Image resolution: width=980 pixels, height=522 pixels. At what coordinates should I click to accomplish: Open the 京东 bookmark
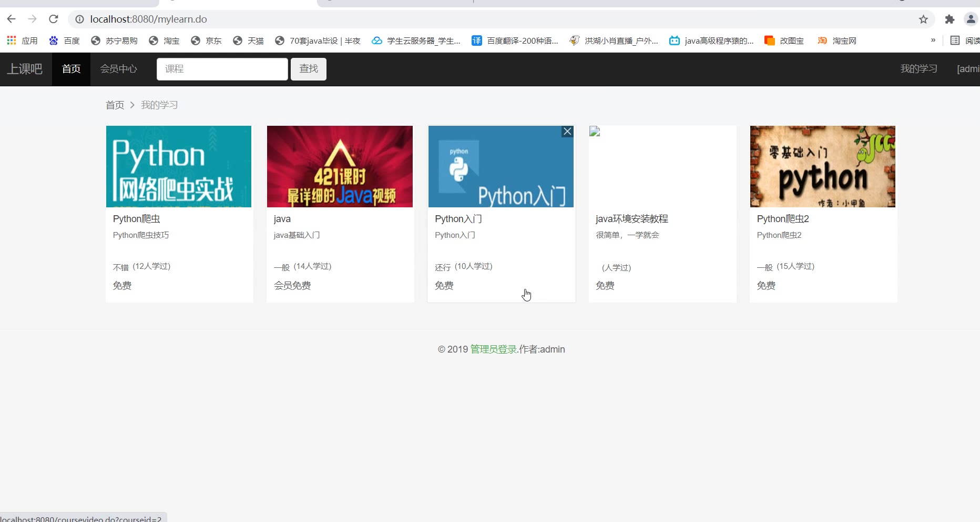tap(206, 41)
